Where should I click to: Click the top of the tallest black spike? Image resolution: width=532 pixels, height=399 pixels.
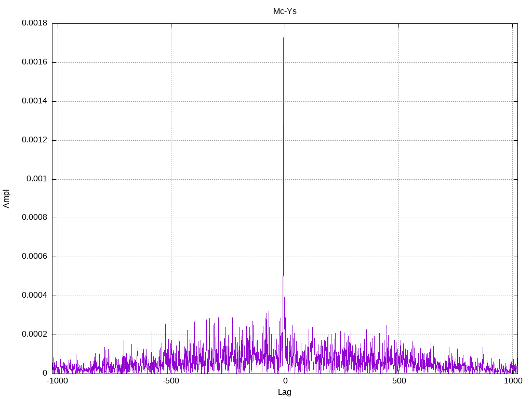283,38
